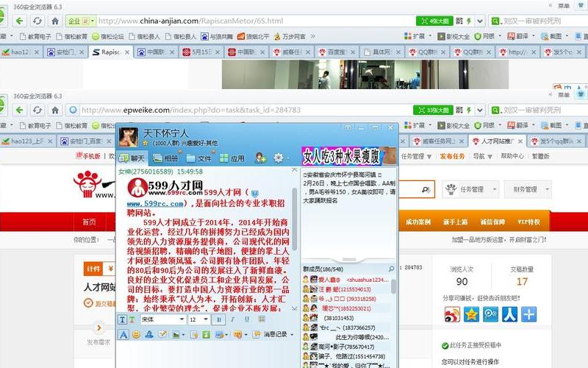Open the font name dropdown showing 宋体

coord(163,319)
